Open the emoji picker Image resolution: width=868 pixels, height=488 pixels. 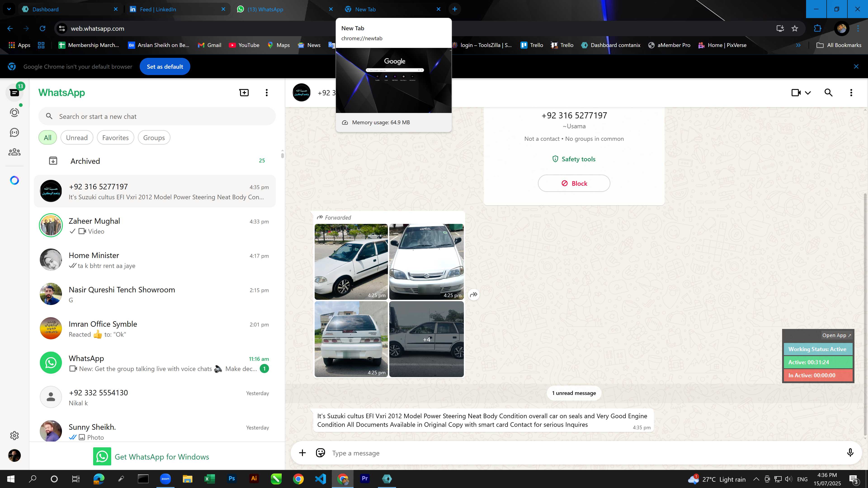pos(321,453)
